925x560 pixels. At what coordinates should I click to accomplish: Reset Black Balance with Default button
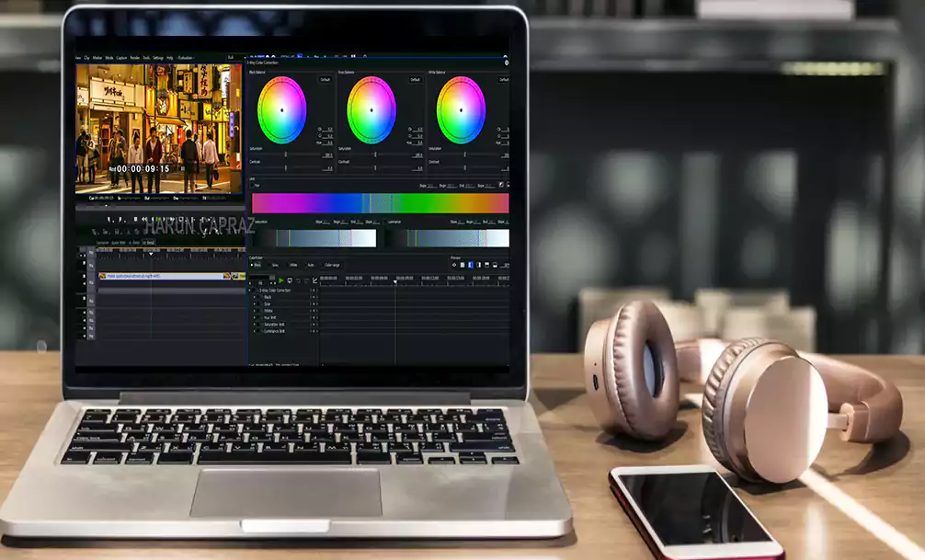click(x=325, y=80)
